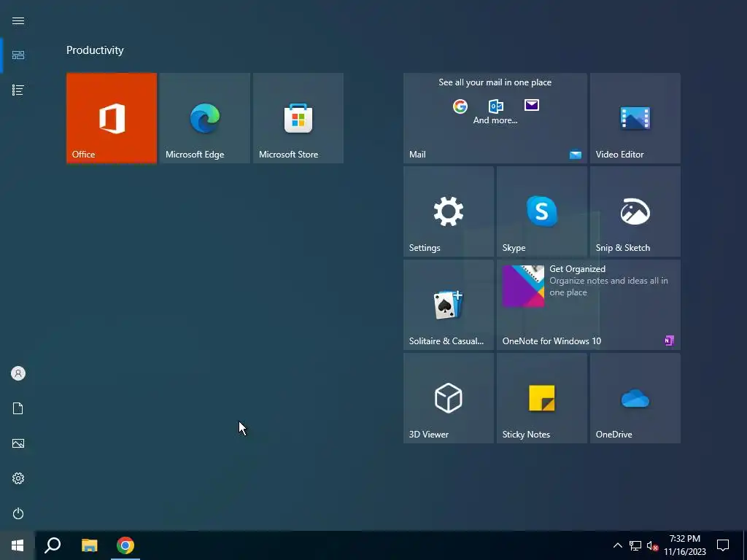The height and width of the screenshot is (560, 747).
Task: Open the clock showing 7:32 PM
Action: [684, 545]
